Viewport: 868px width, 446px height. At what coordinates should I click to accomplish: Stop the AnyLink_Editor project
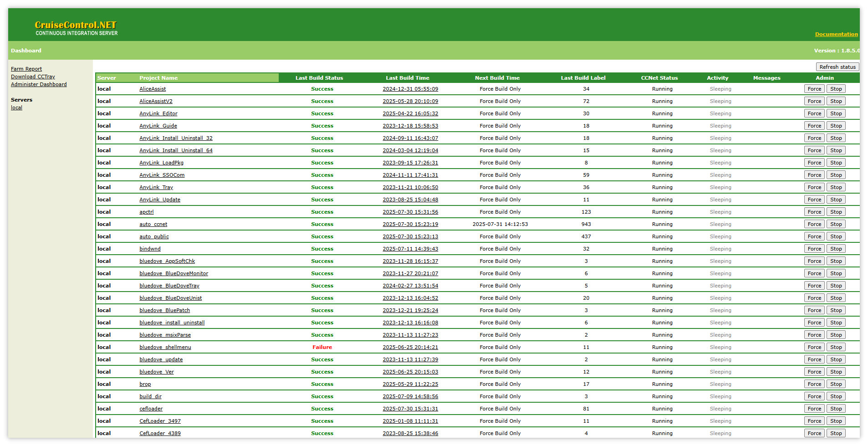(x=836, y=113)
